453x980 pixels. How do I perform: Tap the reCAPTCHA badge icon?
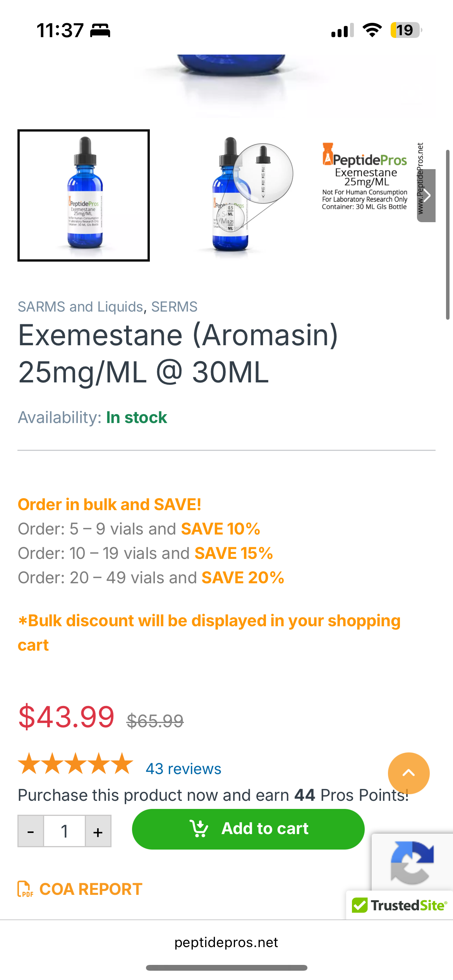(x=412, y=862)
